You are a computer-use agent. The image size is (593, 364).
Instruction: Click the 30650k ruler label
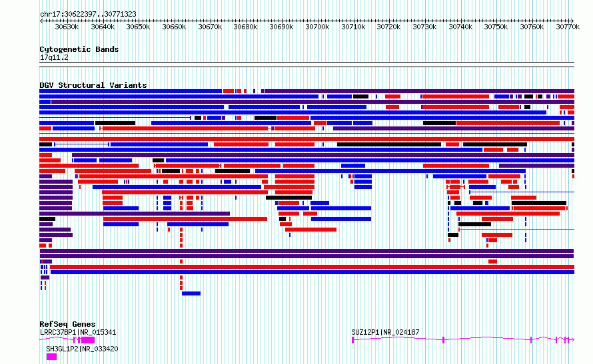(x=138, y=27)
